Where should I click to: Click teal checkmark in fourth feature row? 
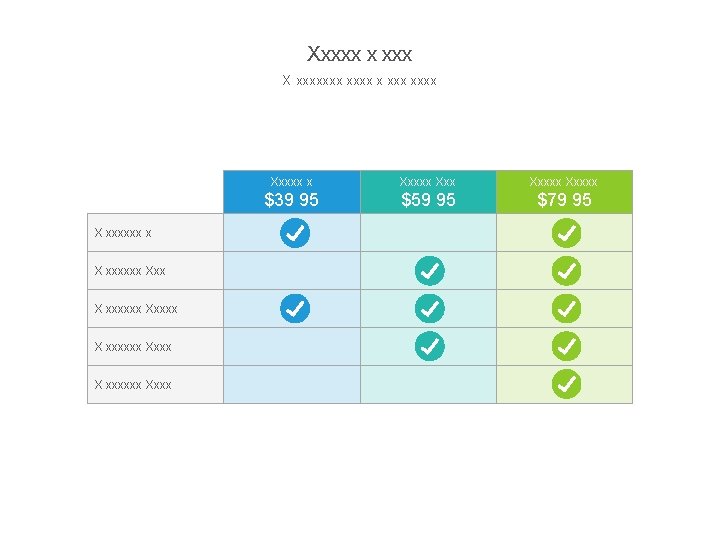tap(429, 346)
